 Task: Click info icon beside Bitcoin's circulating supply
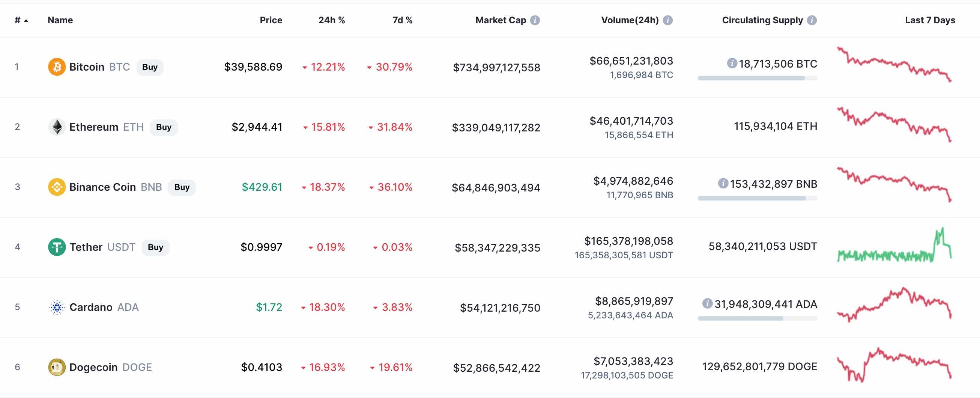point(732,63)
